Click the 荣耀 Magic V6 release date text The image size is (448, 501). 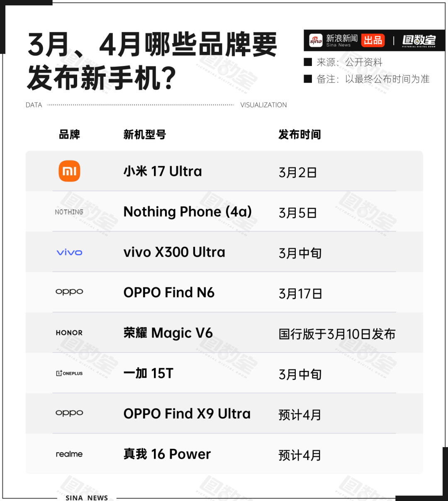pos(337,334)
